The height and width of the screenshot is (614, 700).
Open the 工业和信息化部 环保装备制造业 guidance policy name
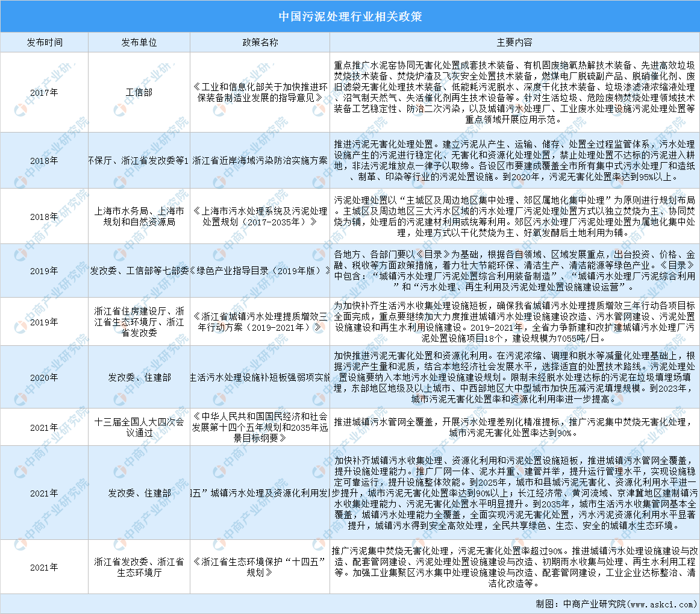click(260, 92)
